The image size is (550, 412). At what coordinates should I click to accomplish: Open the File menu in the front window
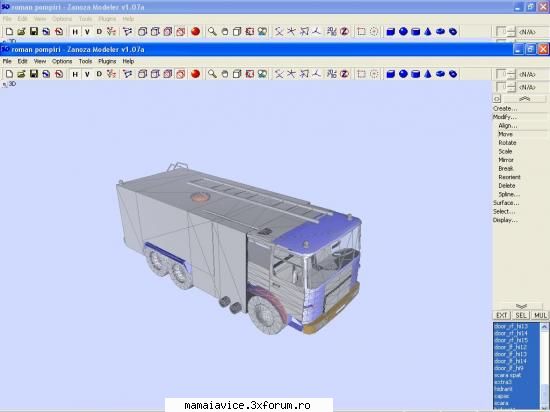click(x=7, y=61)
